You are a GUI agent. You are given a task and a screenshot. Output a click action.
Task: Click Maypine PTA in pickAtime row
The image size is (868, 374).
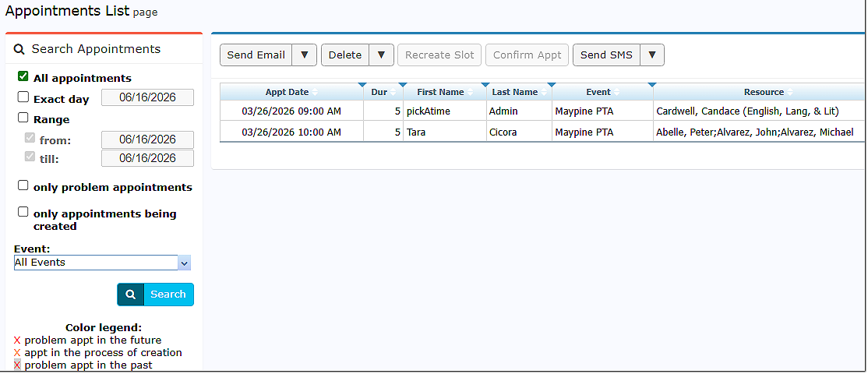(x=602, y=111)
